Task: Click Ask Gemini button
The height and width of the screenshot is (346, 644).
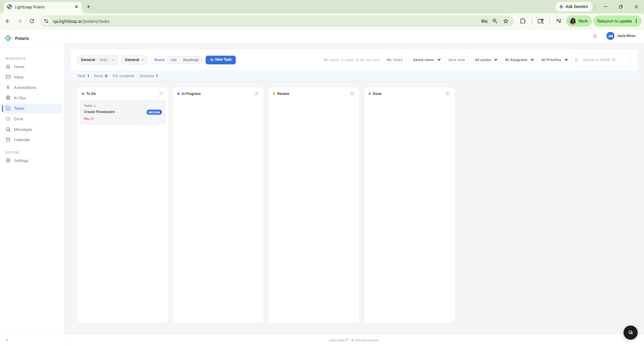Action: 574,7
